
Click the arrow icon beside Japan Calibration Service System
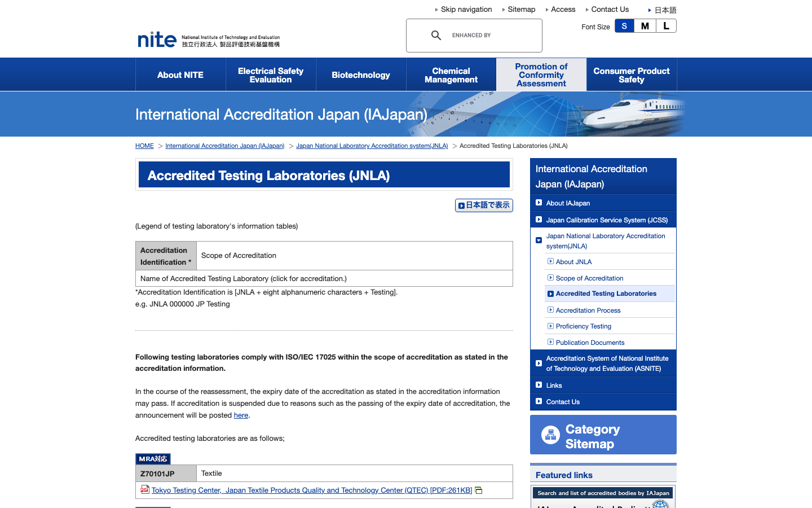[539, 220]
